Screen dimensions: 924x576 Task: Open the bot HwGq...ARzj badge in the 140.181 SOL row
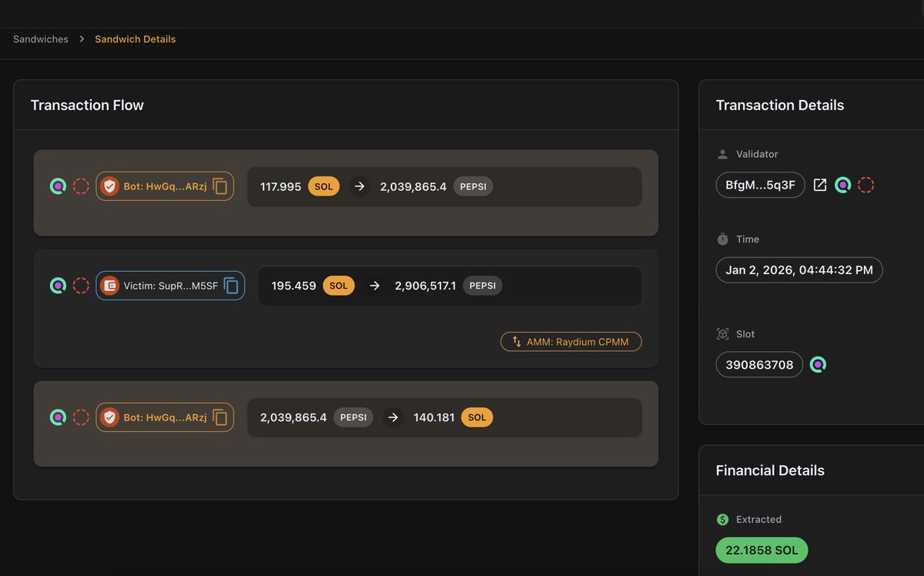165,417
